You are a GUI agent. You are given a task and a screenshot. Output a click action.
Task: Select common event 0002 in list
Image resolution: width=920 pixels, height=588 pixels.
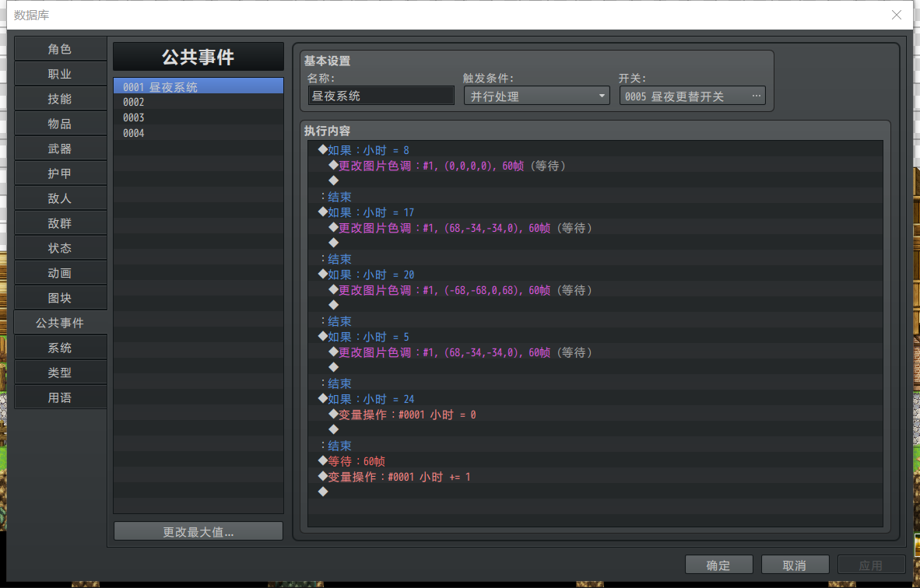coord(198,102)
